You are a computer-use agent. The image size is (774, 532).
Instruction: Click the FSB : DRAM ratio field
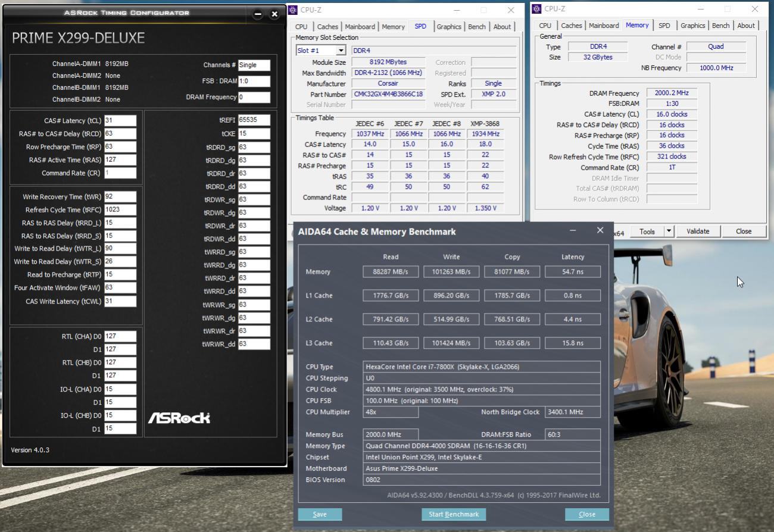254,82
